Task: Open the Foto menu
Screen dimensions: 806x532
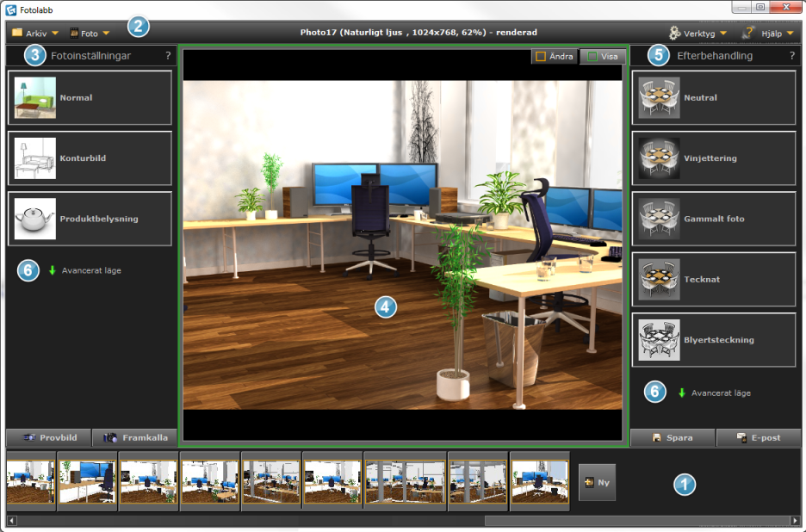Action: (90, 34)
